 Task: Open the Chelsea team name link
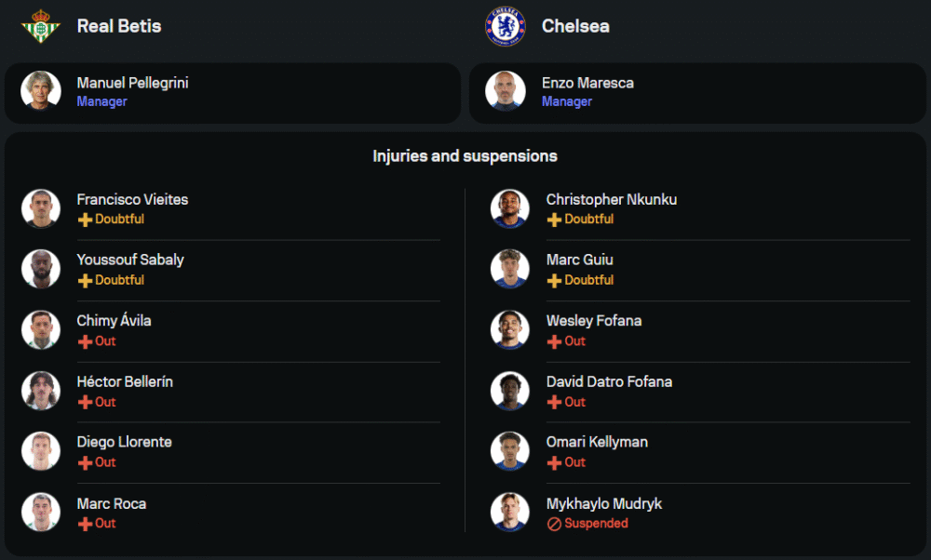pos(575,26)
